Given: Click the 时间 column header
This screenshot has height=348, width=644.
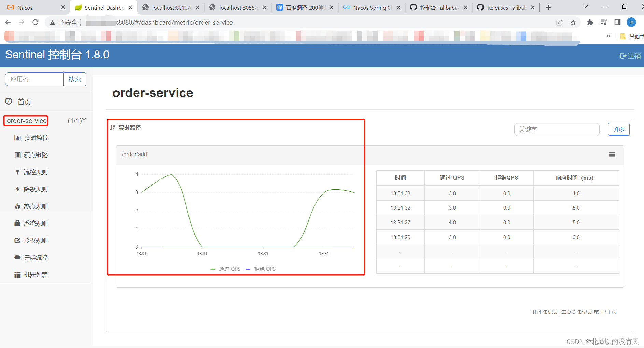Looking at the screenshot, I should pos(401,178).
